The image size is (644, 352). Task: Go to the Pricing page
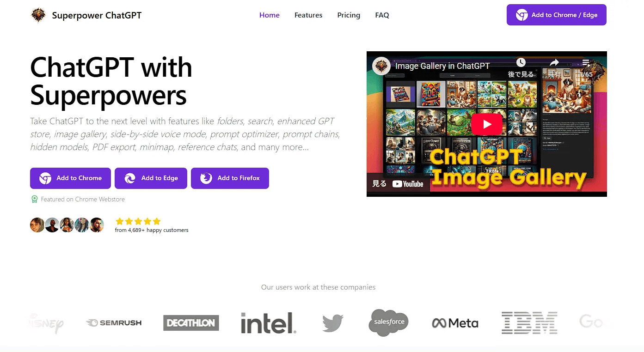point(349,15)
